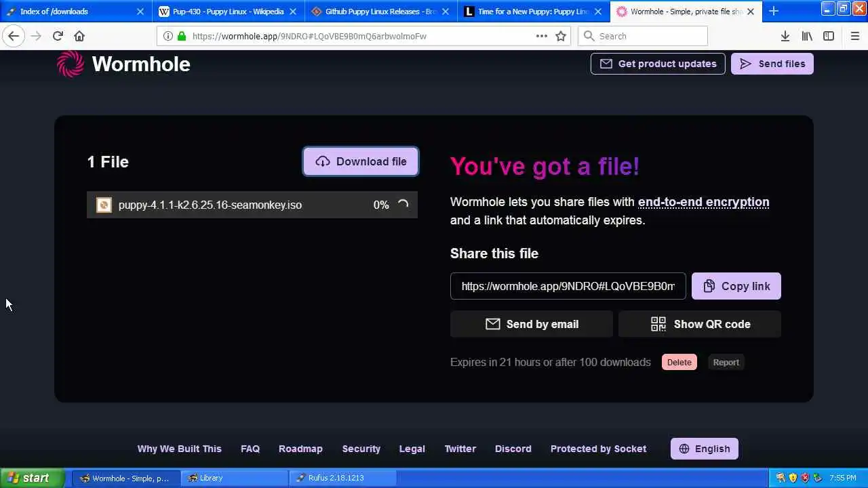Click the Wormhole brand name
Viewport: 868px width, 488px height.
point(141,64)
